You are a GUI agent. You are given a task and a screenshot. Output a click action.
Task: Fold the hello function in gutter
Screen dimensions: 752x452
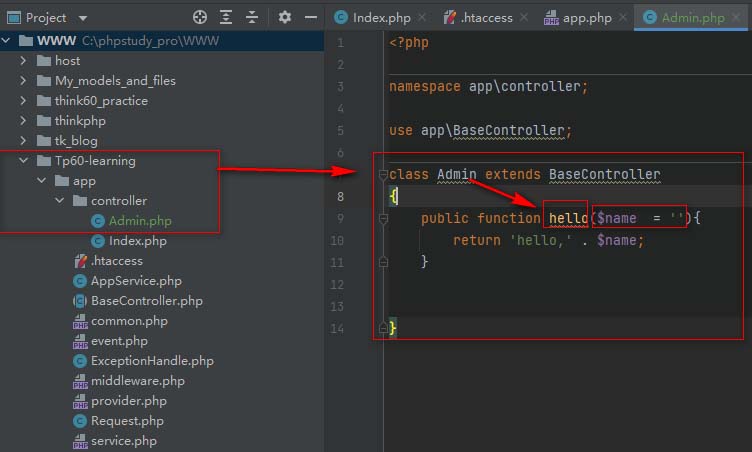(382, 219)
